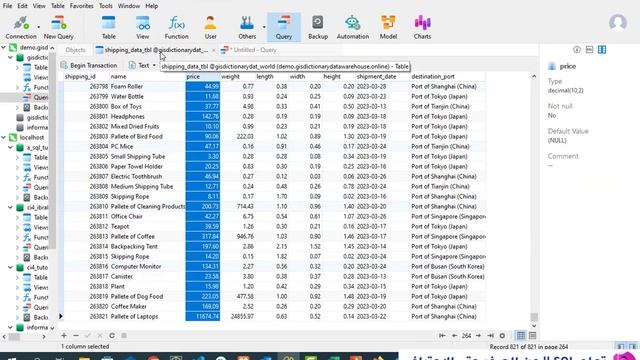The height and width of the screenshot is (360, 640).
Task: Collapse the localhost connection node
Action: (x=4, y=137)
